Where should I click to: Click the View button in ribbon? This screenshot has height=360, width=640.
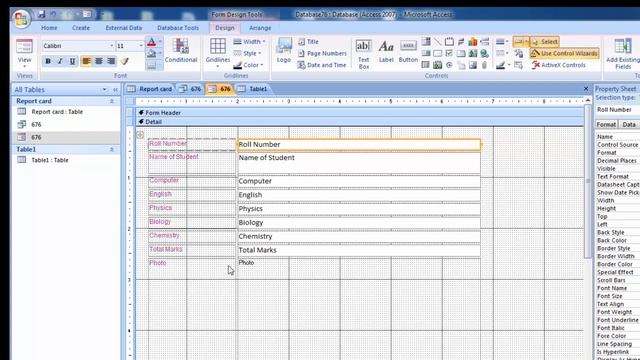point(24,53)
